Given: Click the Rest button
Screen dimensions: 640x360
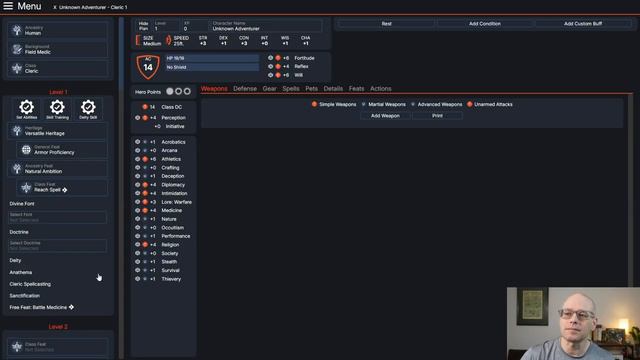Looking at the screenshot, I should 386,24.
